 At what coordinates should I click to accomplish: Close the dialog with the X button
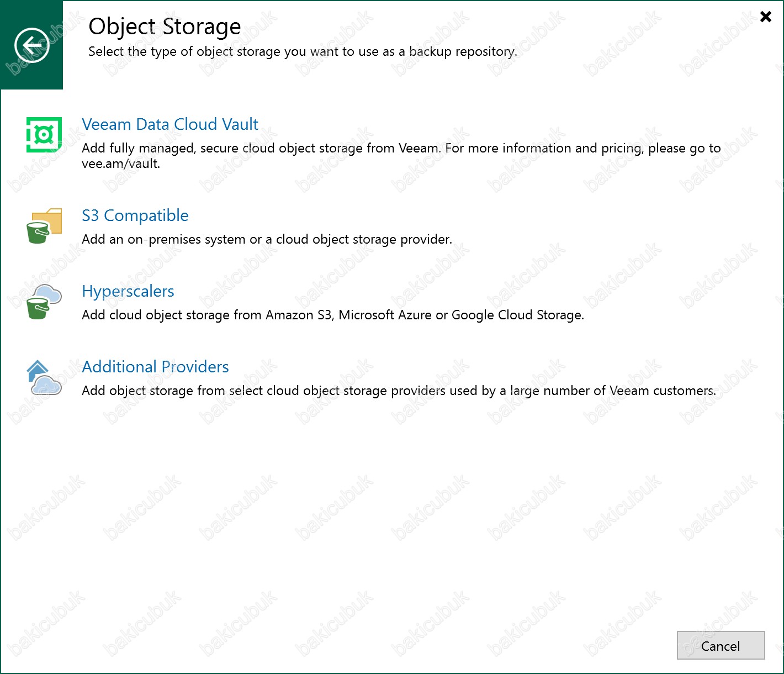click(766, 17)
